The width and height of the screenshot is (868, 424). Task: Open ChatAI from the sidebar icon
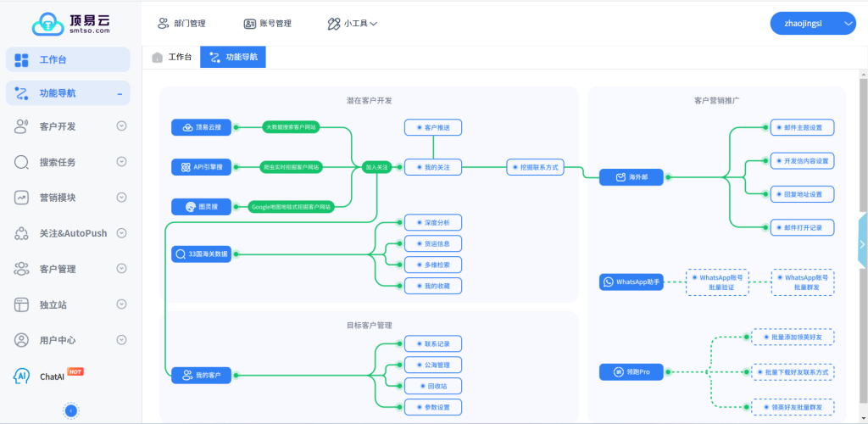[x=22, y=376]
